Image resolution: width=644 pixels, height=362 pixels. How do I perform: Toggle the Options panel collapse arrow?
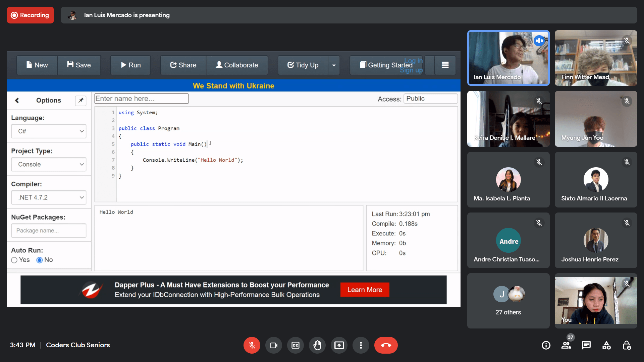[x=16, y=100]
